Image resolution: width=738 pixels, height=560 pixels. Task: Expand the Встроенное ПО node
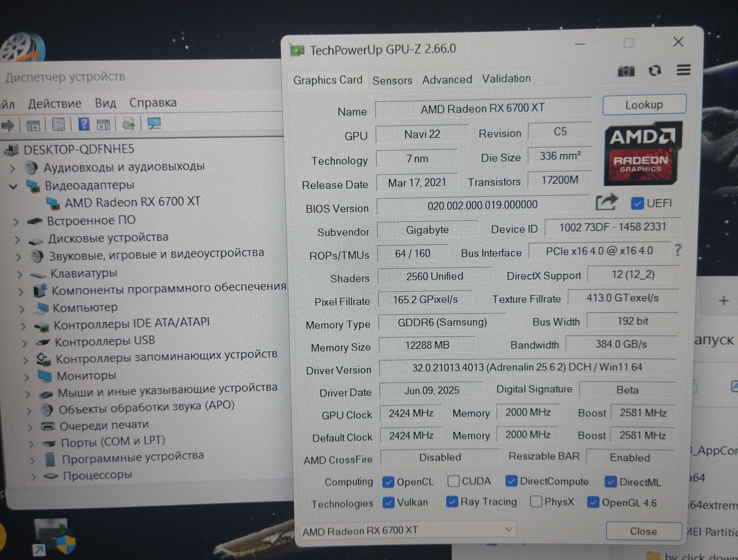(x=16, y=222)
